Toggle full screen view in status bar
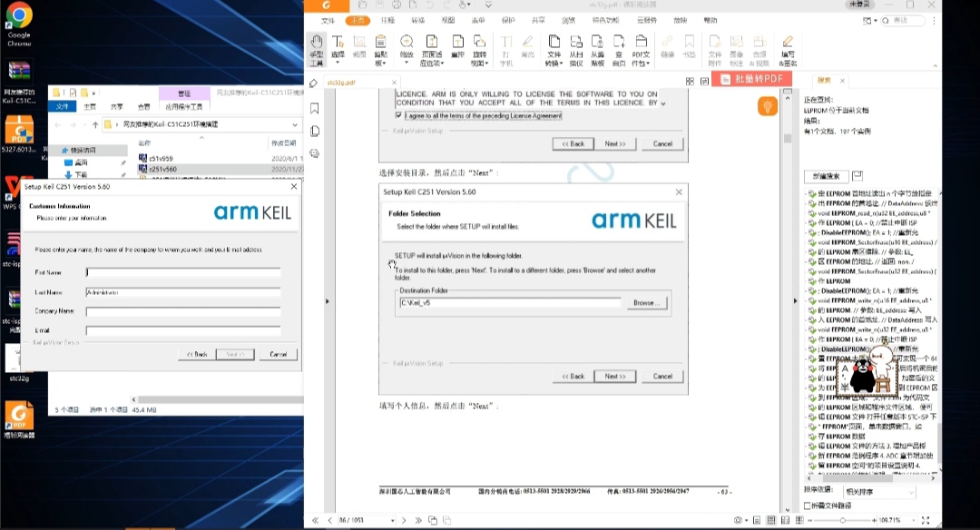This screenshot has height=530, width=980. 926,520
